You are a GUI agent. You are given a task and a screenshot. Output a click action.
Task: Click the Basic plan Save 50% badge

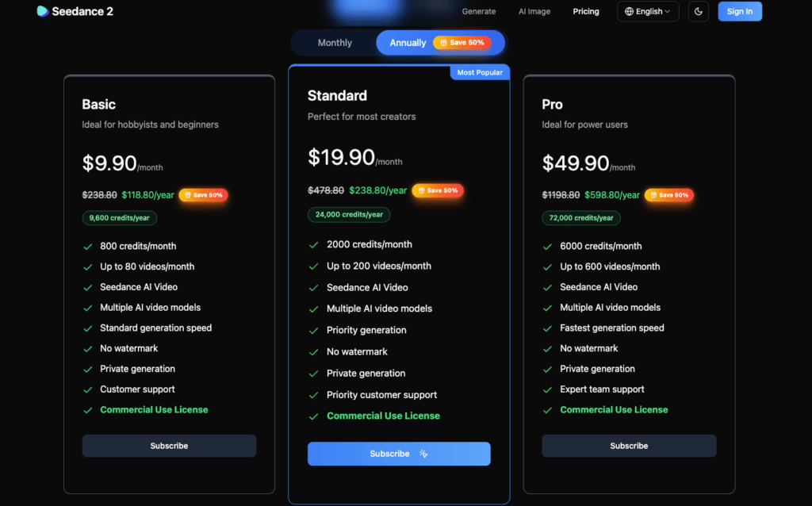tap(203, 195)
